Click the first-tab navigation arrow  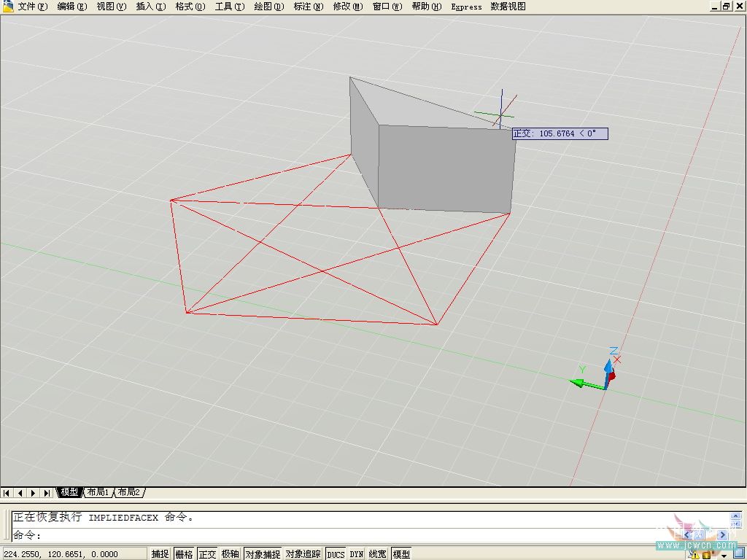tap(7, 493)
